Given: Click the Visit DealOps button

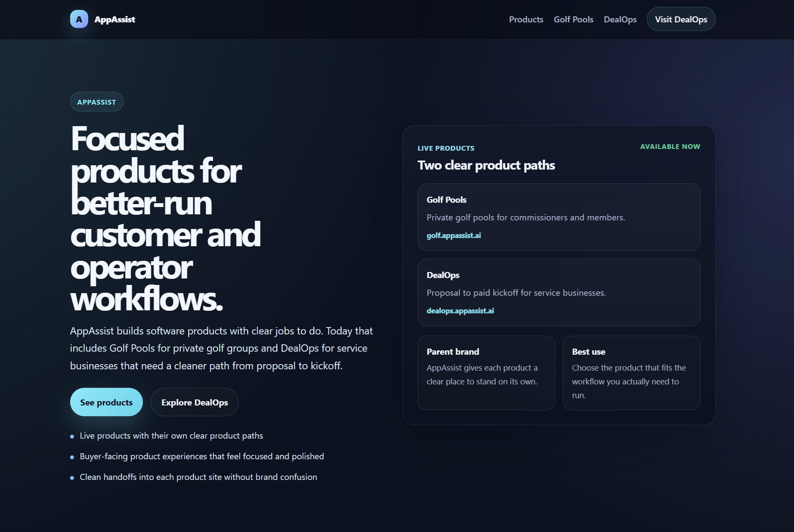Looking at the screenshot, I should (680, 19).
